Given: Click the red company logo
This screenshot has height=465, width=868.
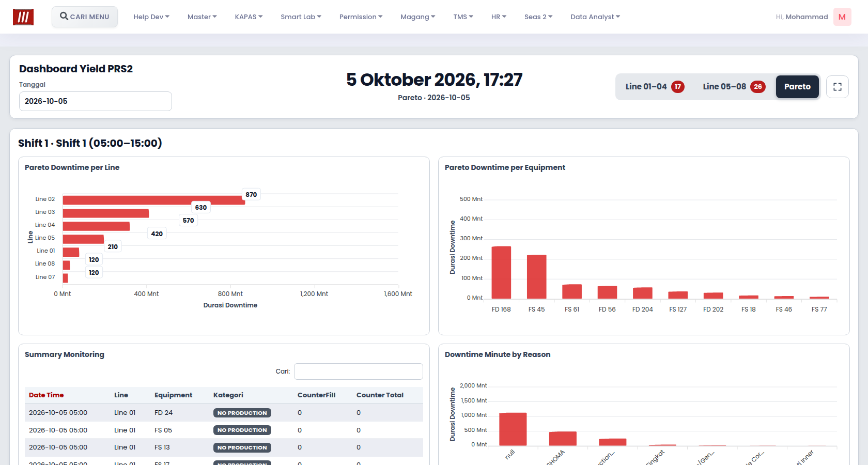Looking at the screenshot, I should [23, 17].
